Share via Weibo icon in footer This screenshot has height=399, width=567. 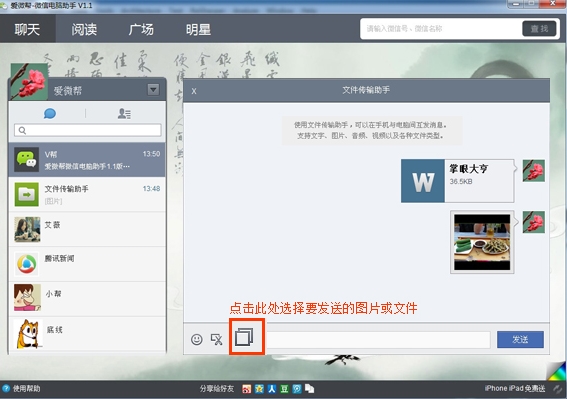(247, 389)
